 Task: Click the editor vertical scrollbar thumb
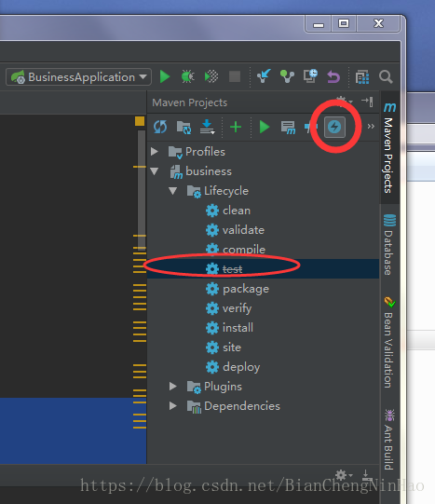tap(142, 190)
